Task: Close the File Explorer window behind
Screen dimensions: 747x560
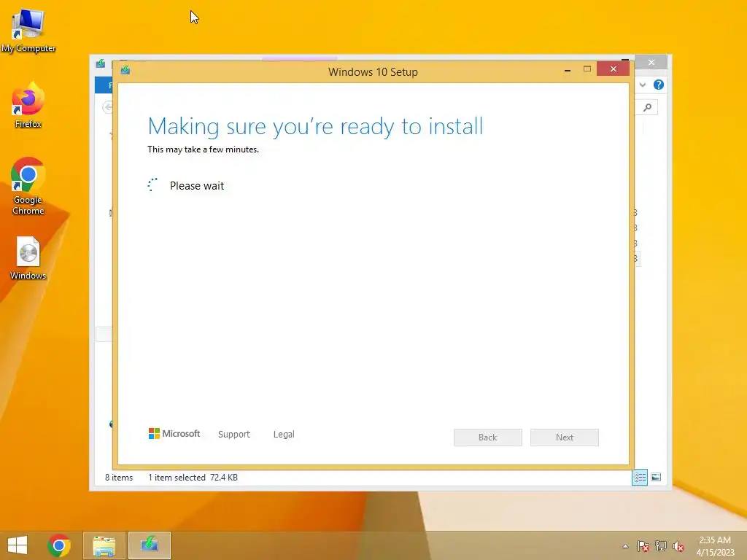Action: pos(651,63)
